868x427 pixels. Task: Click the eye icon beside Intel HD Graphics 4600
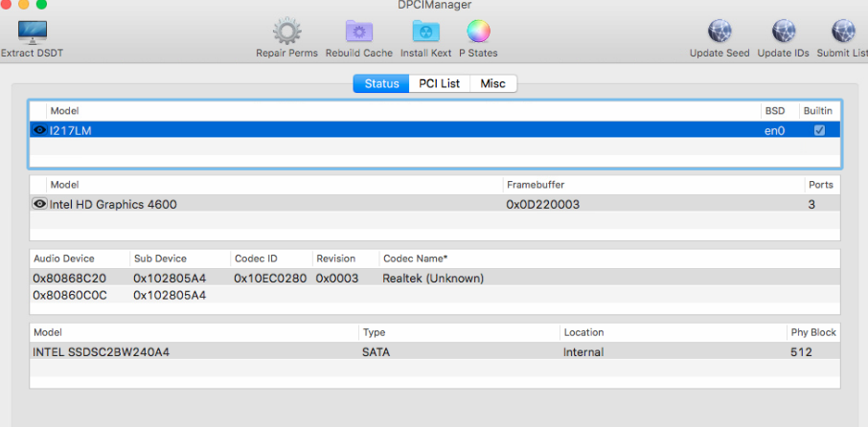40,204
